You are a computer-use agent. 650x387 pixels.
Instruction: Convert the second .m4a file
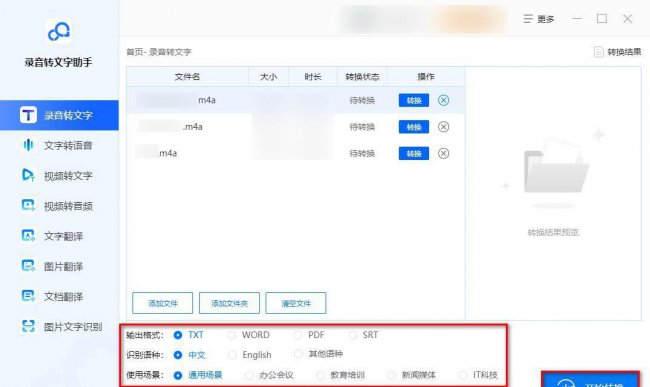(x=414, y=127)
